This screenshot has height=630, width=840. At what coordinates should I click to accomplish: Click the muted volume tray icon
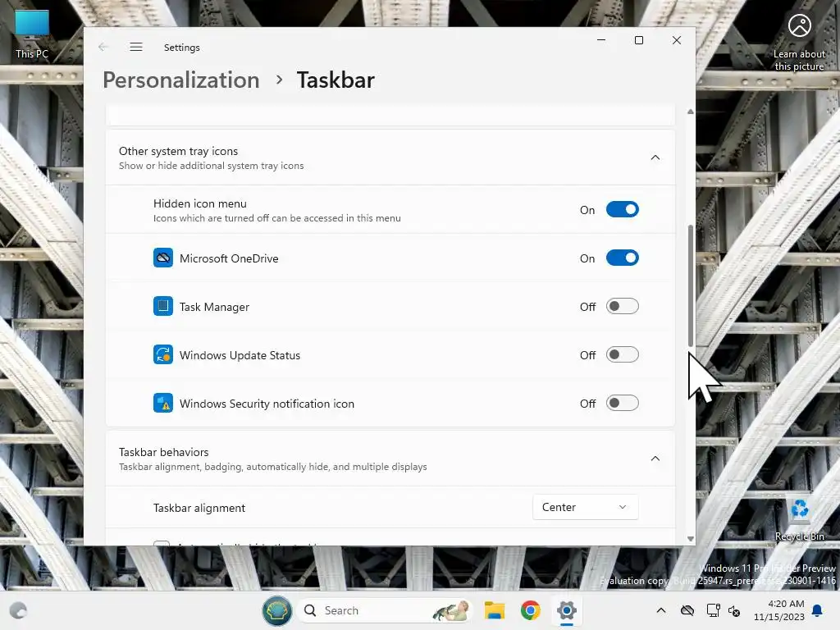tap(734, 610)
